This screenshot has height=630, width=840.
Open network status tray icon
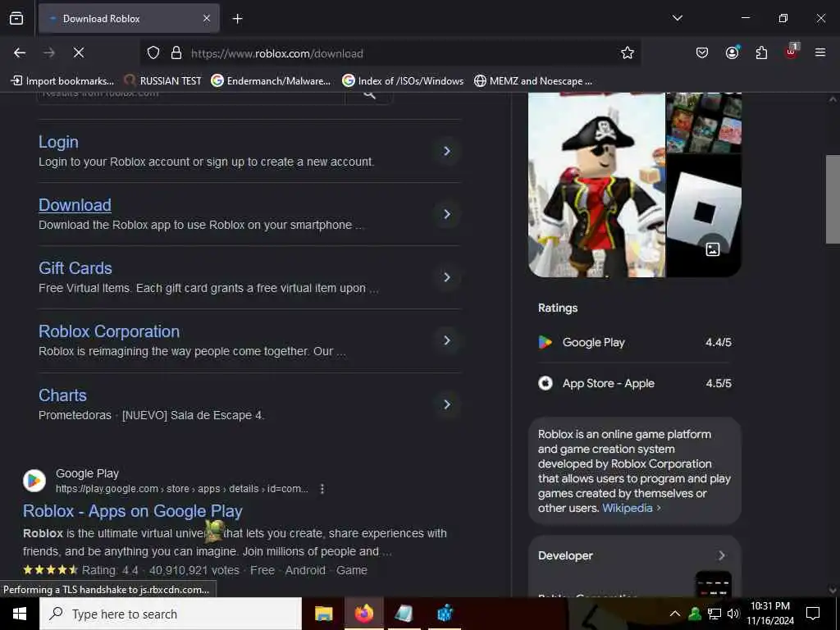[x=714, y=614]
